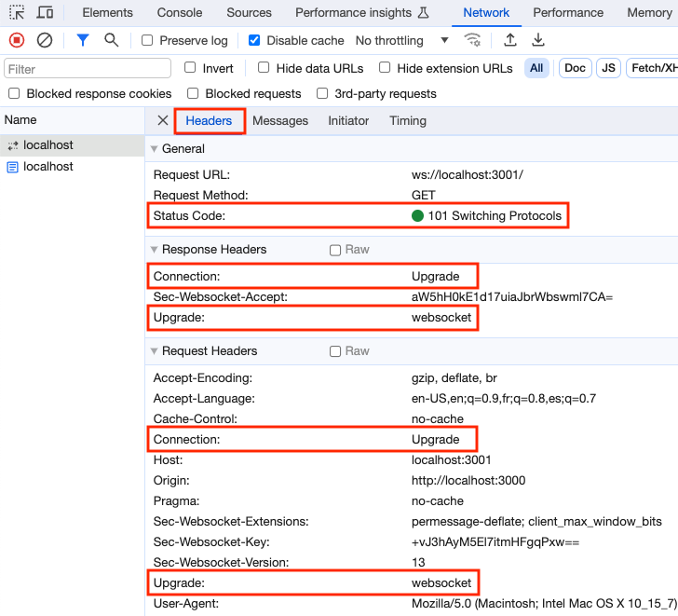Click the localhost:3001 Host value
The width and height of the screenshot is (678, 616).
tap(451, 459)
